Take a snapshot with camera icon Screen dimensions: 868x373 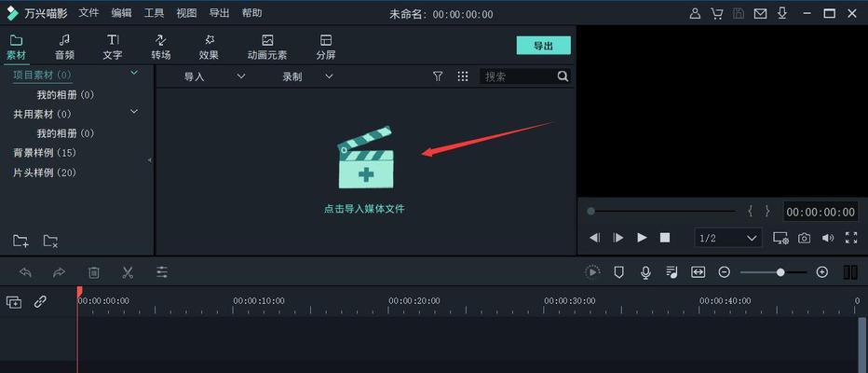804,239
